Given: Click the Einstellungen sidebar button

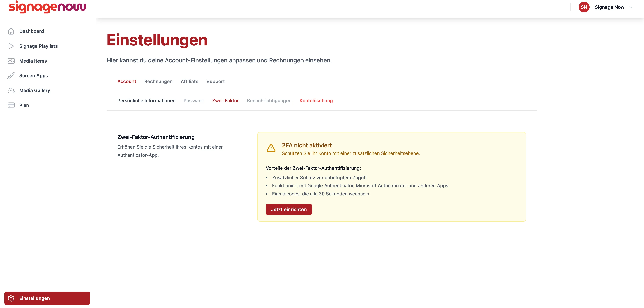Looking at the screenshot, I should 47,298.
